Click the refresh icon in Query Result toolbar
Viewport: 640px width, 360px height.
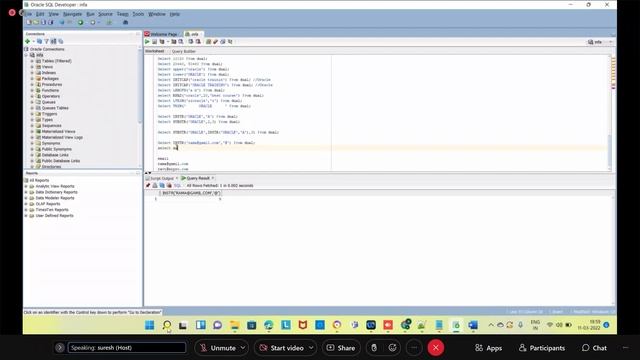click(x=162, y=185)
